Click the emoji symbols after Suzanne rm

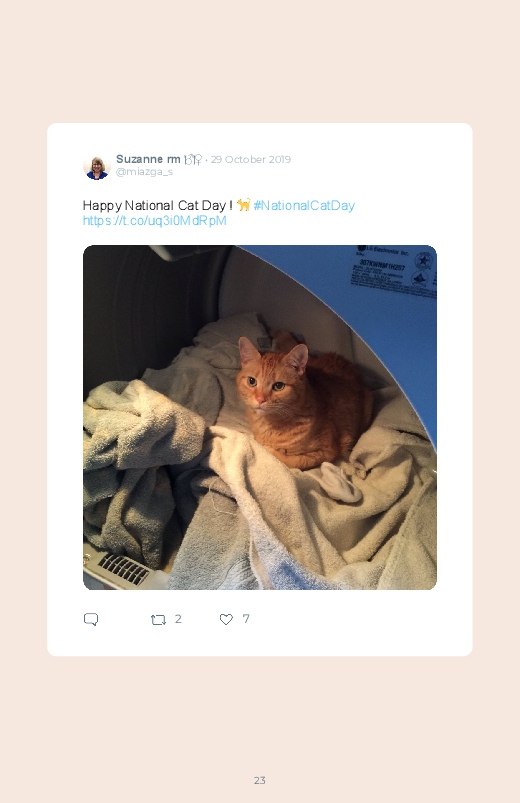[193, 159]
